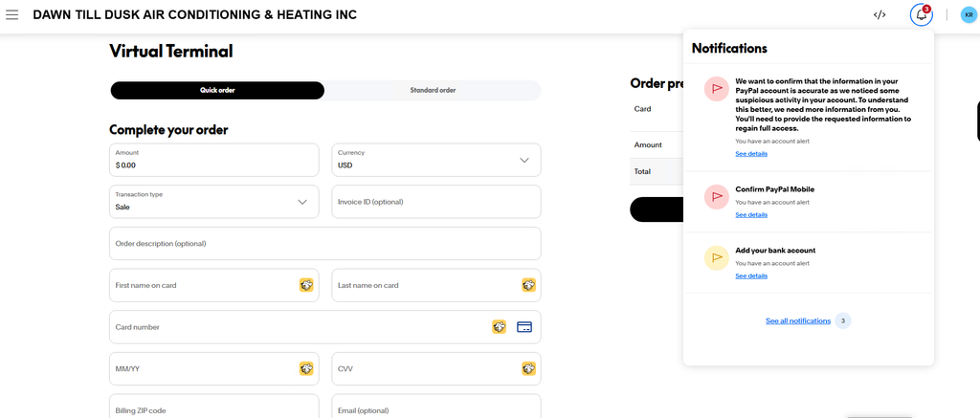The image size is (980, 418).
Task: Click the credit card icon in Card number
Action: (x=524, y=327)
